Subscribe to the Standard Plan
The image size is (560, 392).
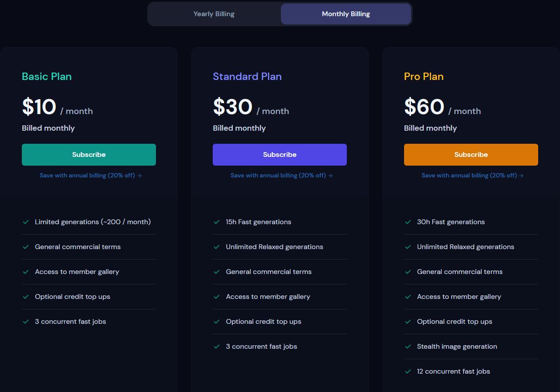(x=280, y=155)
